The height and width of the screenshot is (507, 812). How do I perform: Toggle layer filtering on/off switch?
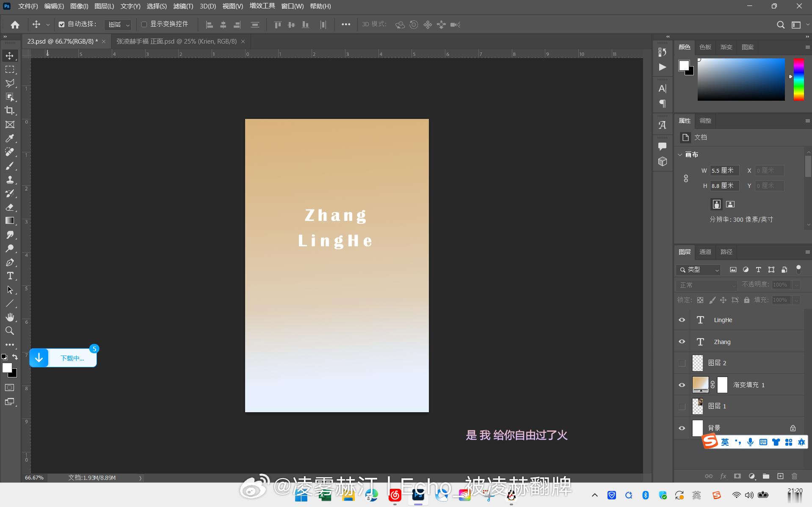tap(798, 269)
